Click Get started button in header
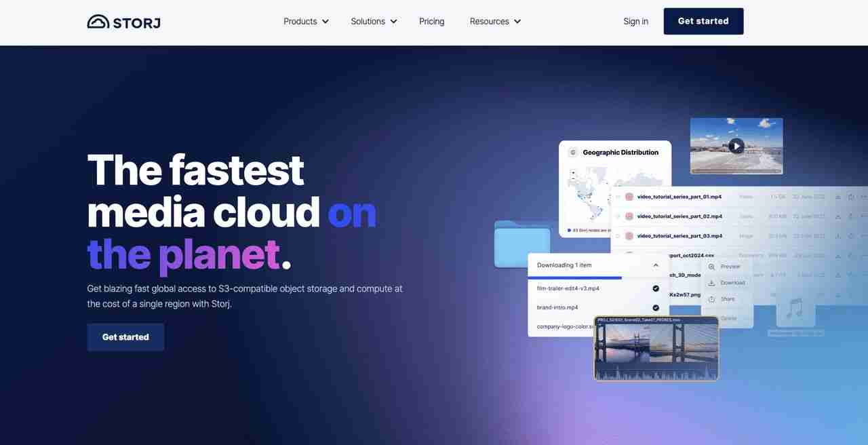This screenshot has height=445, width=868. tap(703, 21)
